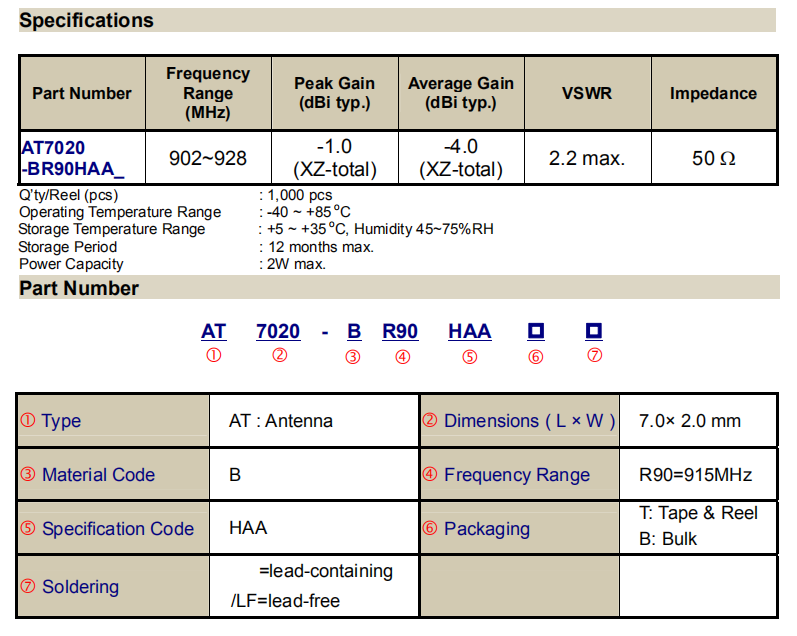Viewport: 797px width, 636px height.
Task: Click circled number 3 under 'B'
Action: coord(353,357)
